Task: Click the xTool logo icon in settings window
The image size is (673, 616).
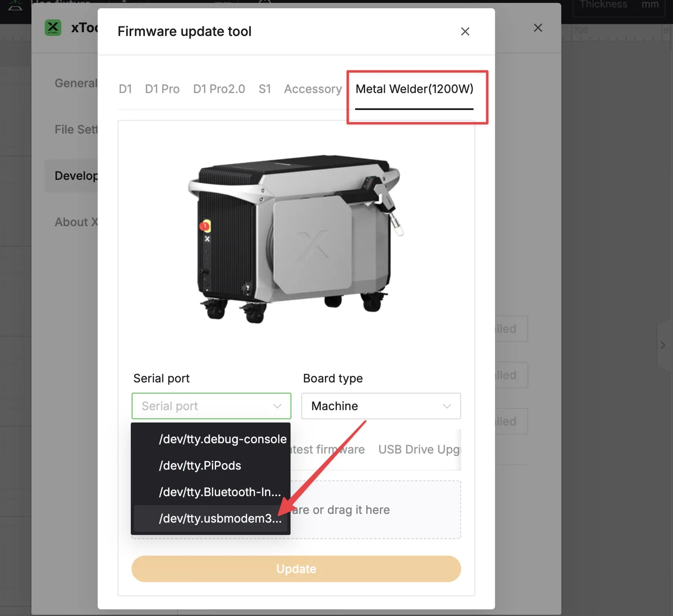Action: 53,27
